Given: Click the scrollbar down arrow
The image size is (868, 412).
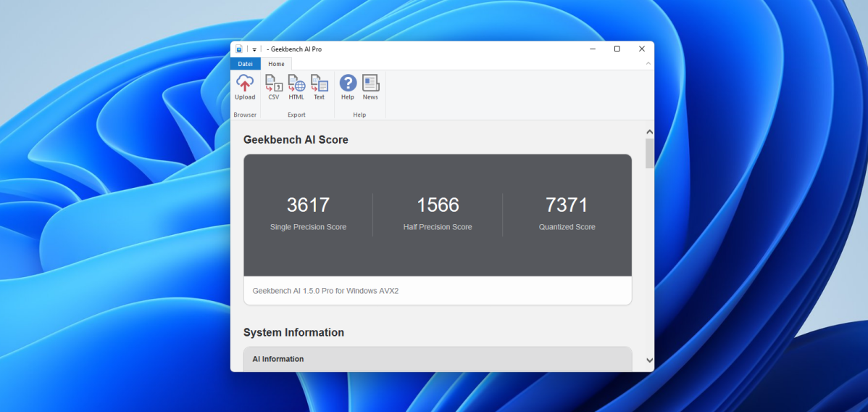Looking at the screenshot, I should click(x=649, y=360).
